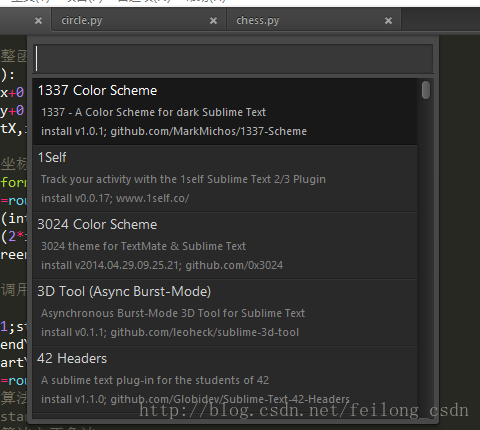Click install line github.com/0x3024

pos(162,265)
